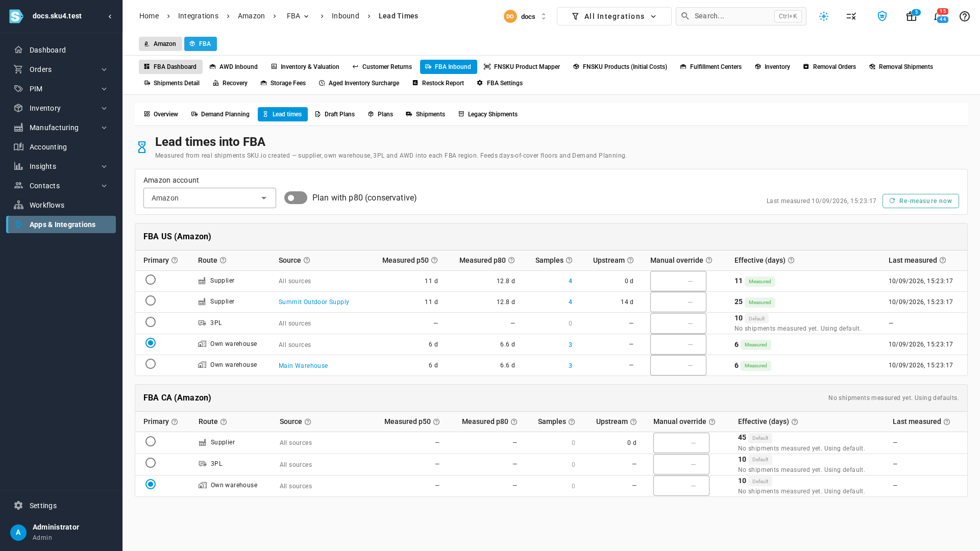Show help for Measured p50 in FBA US table
Image resolution: width=980 pixels, height=551 pixels.
pos(434,260)
